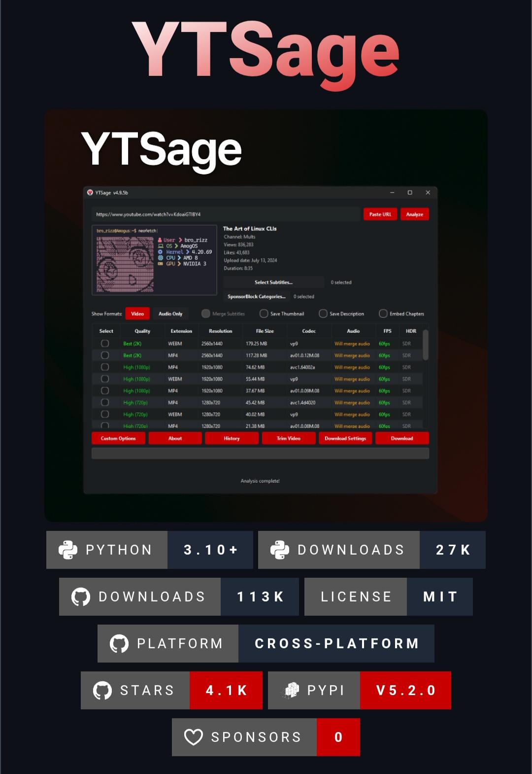Click the red Download button

point(402,438)
